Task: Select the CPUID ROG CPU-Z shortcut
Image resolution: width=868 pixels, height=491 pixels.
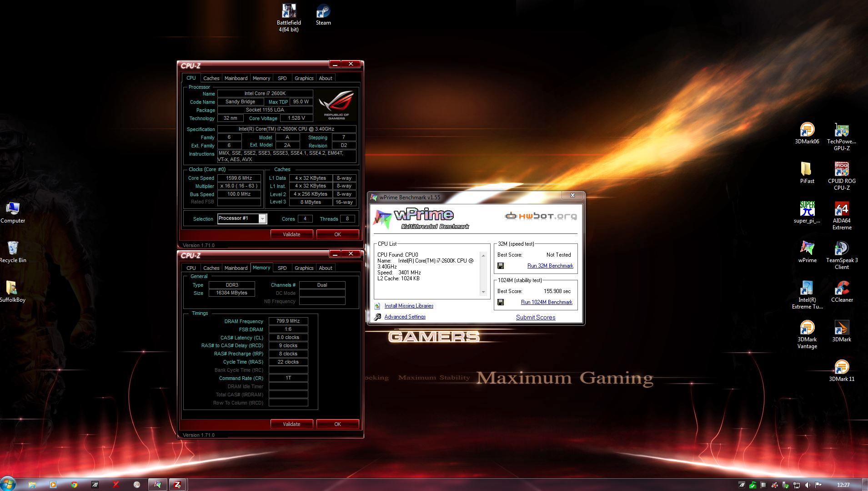Action: [x=842, y=176]
